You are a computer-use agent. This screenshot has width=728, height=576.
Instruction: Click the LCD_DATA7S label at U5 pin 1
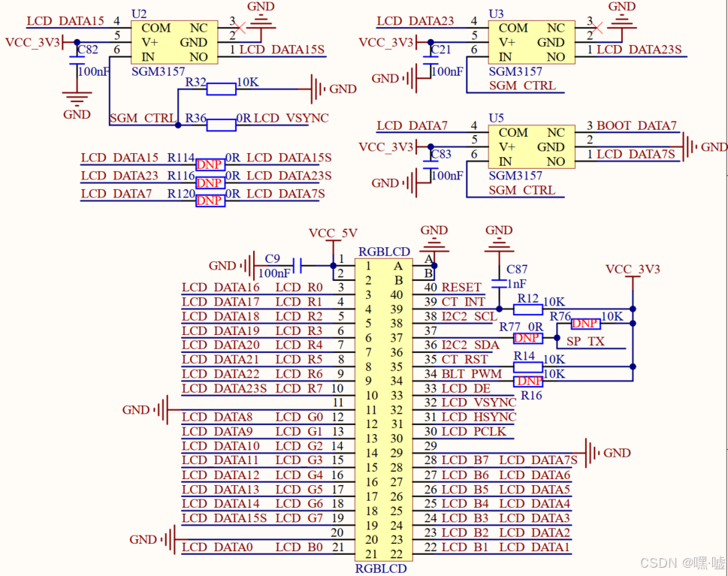tap(636, 154)
